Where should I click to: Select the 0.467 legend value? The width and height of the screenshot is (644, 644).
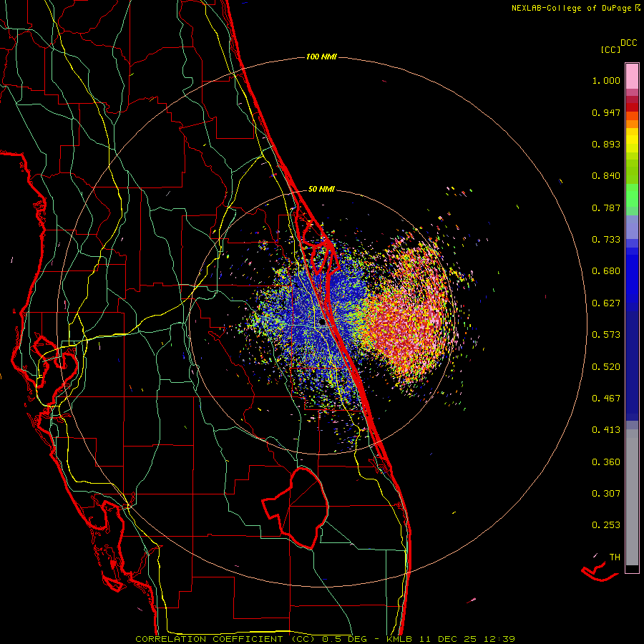point(606,399)
